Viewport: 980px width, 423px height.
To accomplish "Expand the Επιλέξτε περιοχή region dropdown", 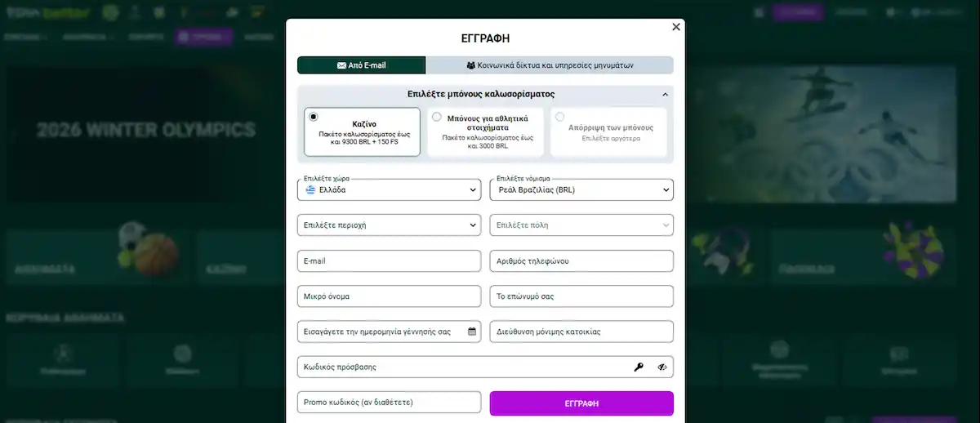I will [x=389, y=225].
